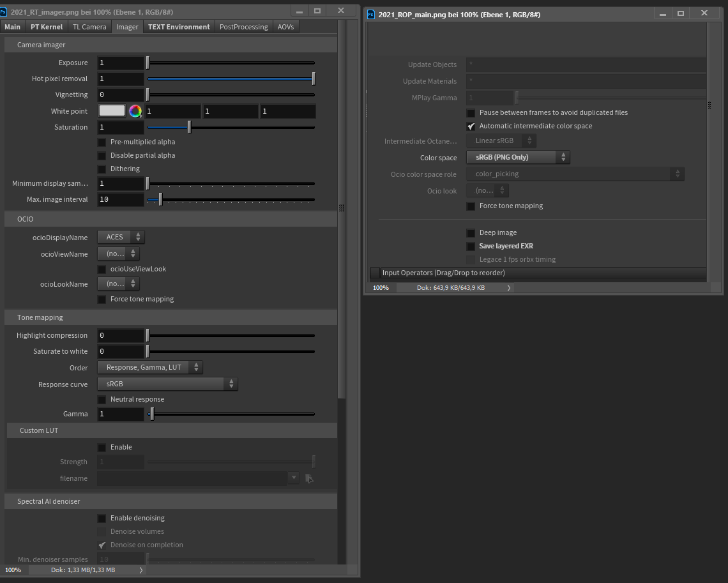
Task: Toggle ocioUseViewLook checkbox
Action: tap(102, 269)
